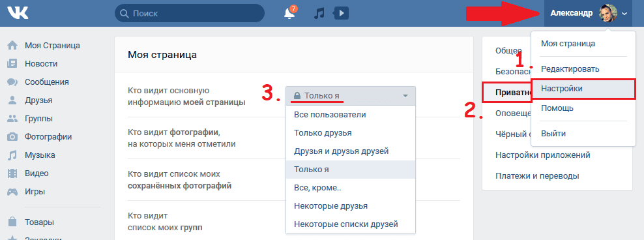Screen dimensions: 644x240
Task: Click the home icon beside Моя Страница
Action: [12, 45]
